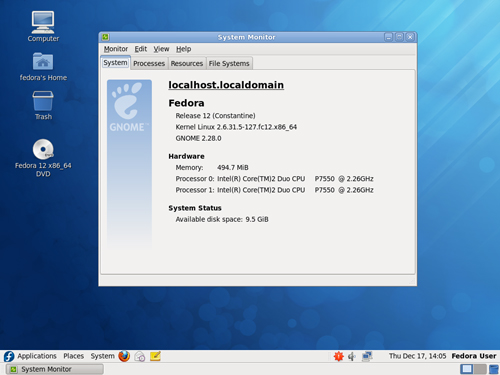The width and height of the screenshot is (500, 375).
Task: Click the network connection tray icon
Action: (367, 356)
